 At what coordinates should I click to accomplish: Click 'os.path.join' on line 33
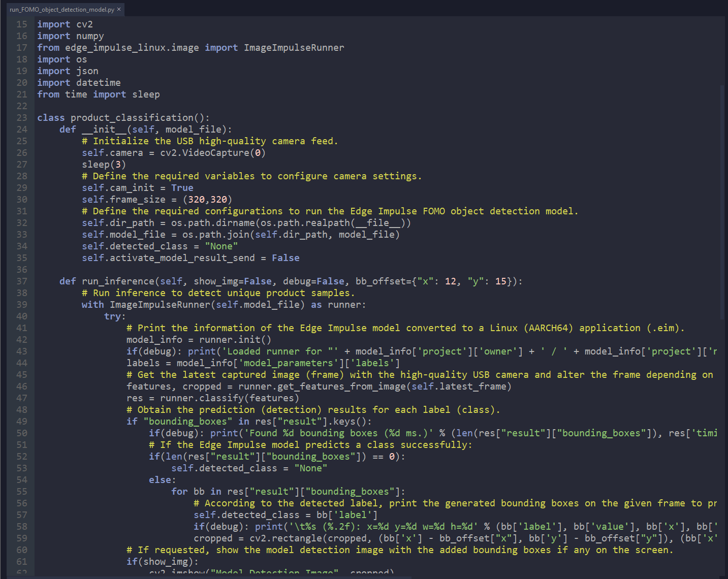coord(216,235)
